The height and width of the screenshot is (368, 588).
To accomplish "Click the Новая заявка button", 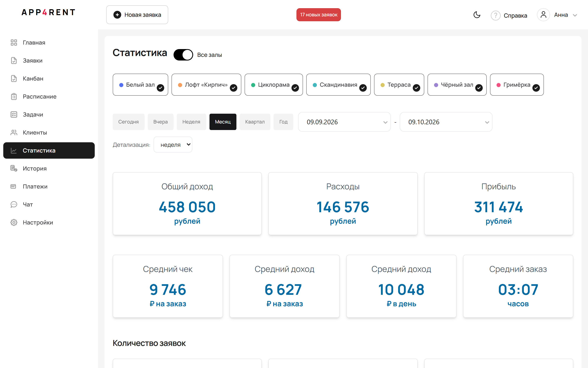I will point(137,15).
